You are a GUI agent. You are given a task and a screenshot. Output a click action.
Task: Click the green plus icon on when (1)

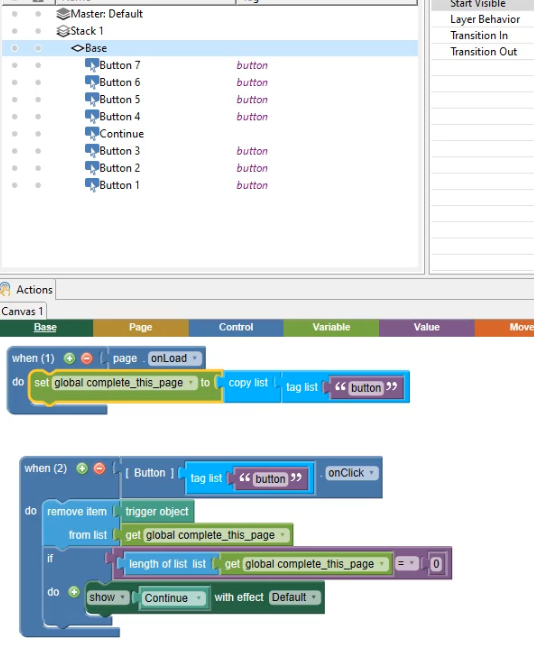click(70, 358)
